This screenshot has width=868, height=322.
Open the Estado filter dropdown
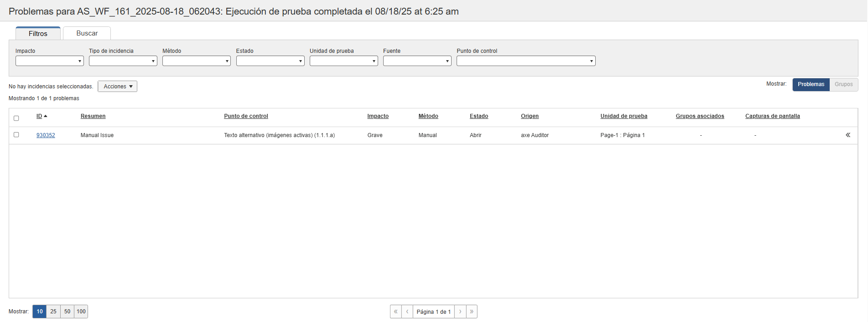pyautogui.click(x=270, y=61)
